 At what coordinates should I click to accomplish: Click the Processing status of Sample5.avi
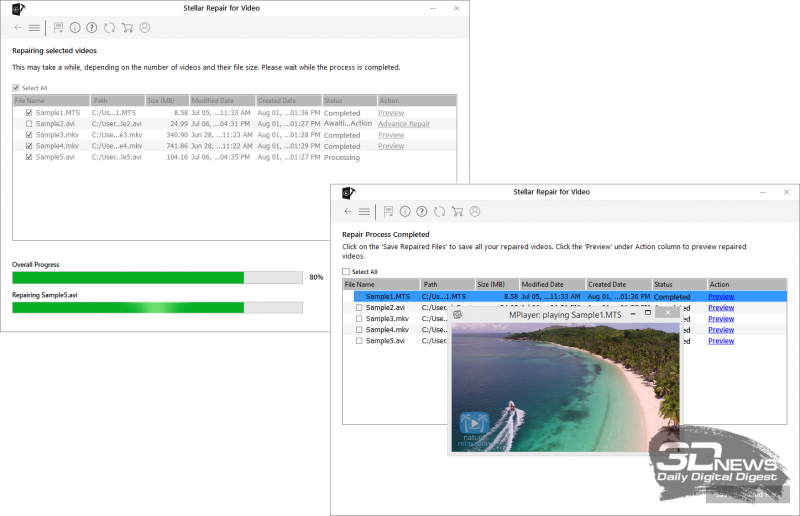(x=342, y=157)
